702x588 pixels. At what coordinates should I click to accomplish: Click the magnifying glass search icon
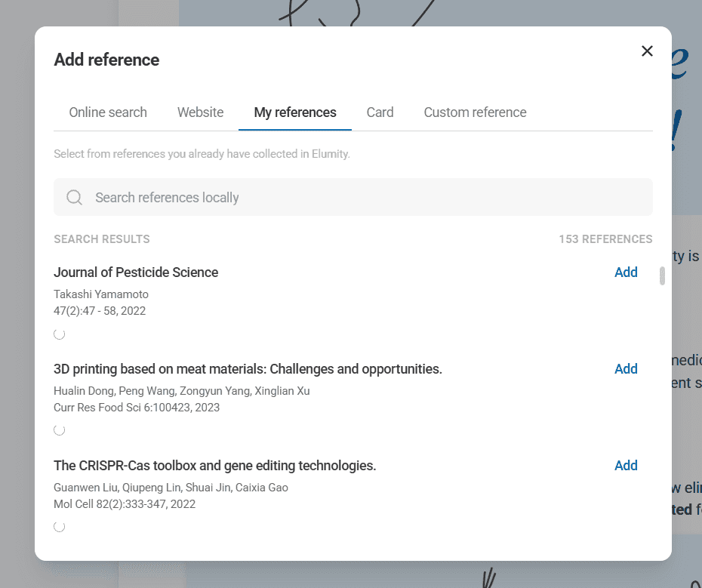click(74, 198)
